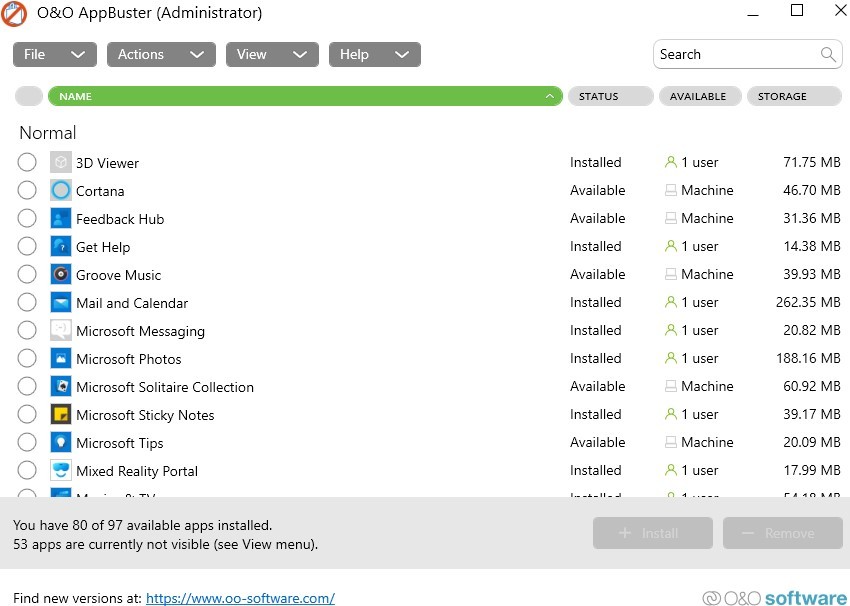Focus the Search input field
The width and height of the screenshot is (850, 606).
tap(748, 54)
